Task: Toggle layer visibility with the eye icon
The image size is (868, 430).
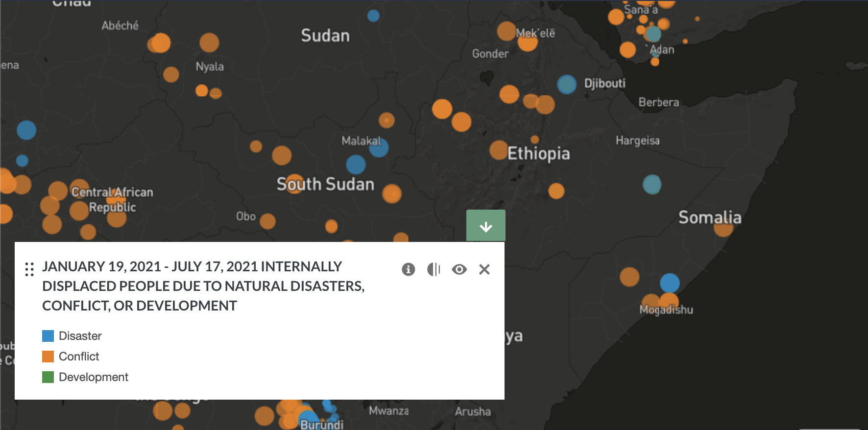Action: 459,269
